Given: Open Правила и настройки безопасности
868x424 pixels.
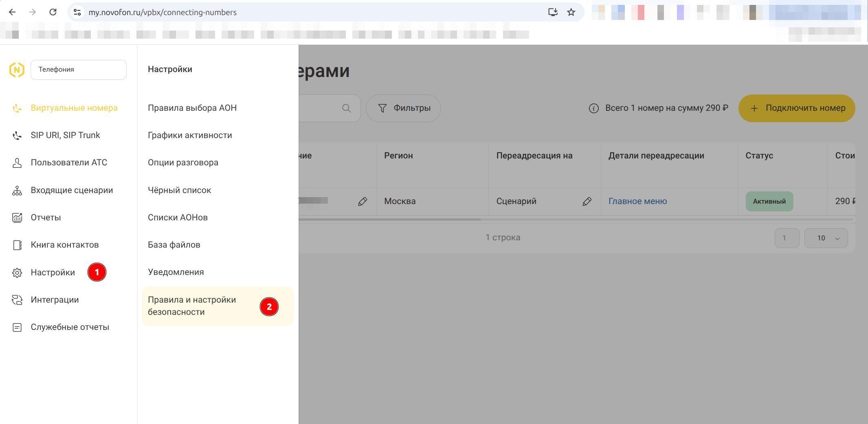Looking at the screenshot, I should coord(218,306).
